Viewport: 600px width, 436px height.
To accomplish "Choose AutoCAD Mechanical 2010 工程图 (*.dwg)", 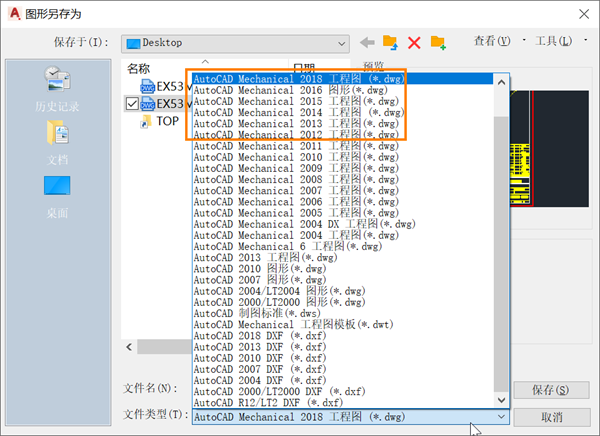I will 343,157.
